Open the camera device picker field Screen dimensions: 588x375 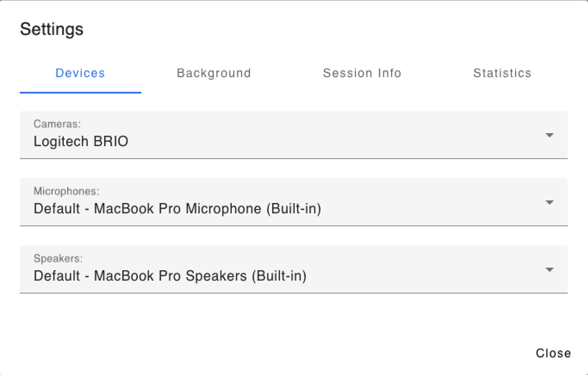pyautogui.click(x=294, y=135)
